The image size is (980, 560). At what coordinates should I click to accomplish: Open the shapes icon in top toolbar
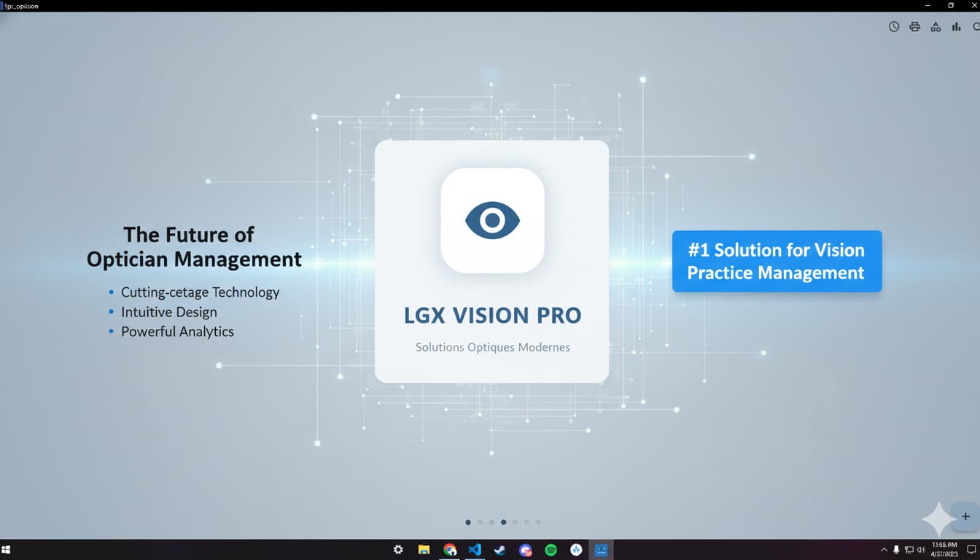(936, 27)
